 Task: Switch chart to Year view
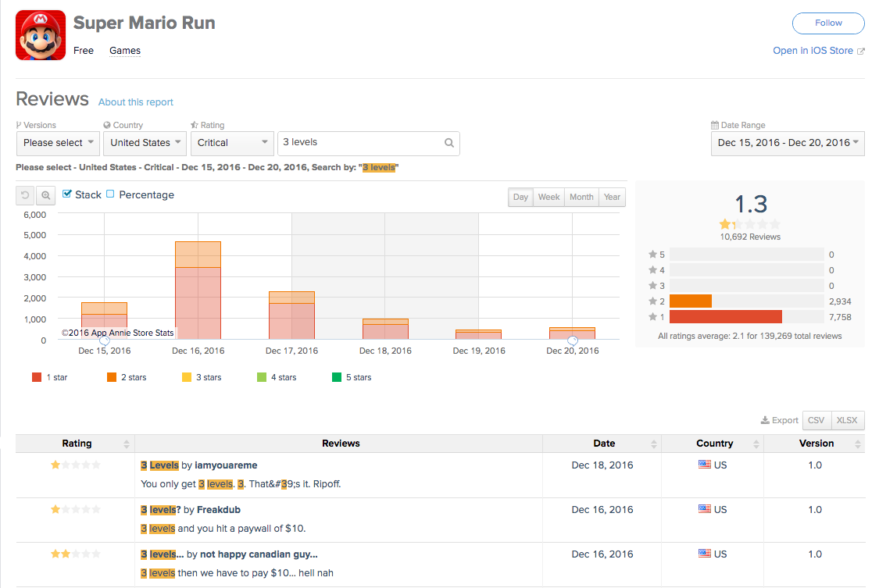612,197
